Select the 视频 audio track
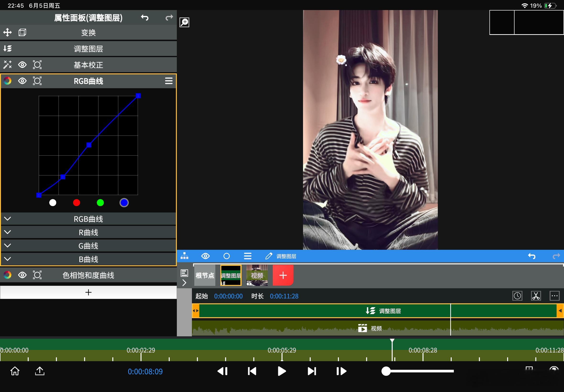The width and height of the screenshot is (564, 392). click(378, 328)
